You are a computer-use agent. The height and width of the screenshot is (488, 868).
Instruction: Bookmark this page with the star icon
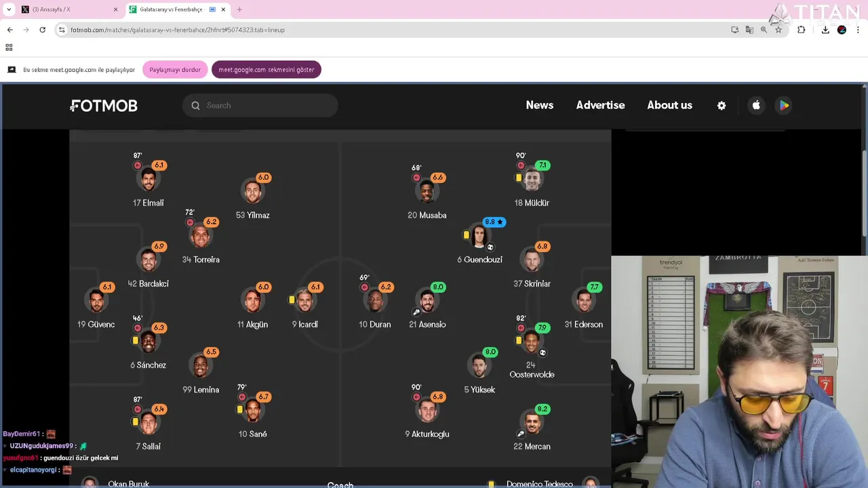point(778,30)
